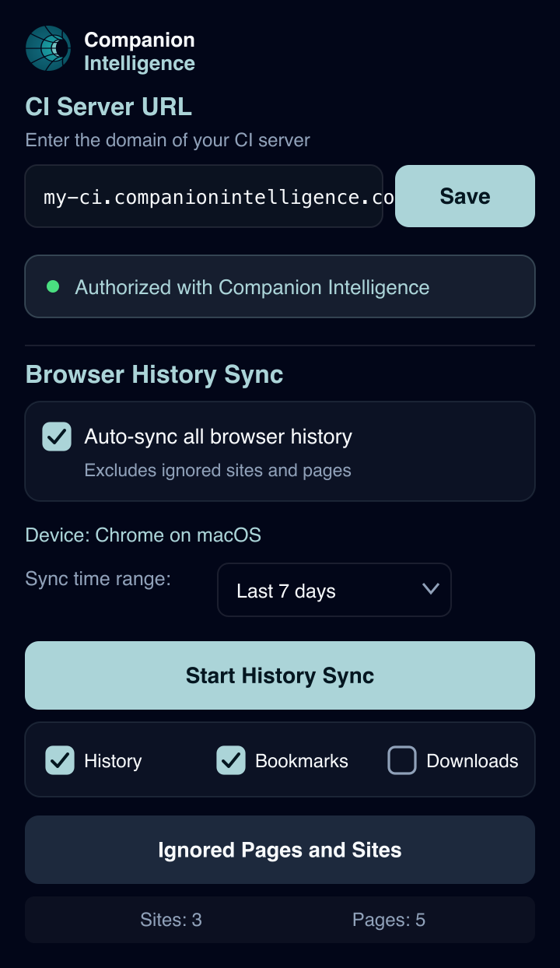The height and width of the screenshot is (968, 560).
Task: Click the Companion Intelligence globe logo
Action: (x=48, y=48)
